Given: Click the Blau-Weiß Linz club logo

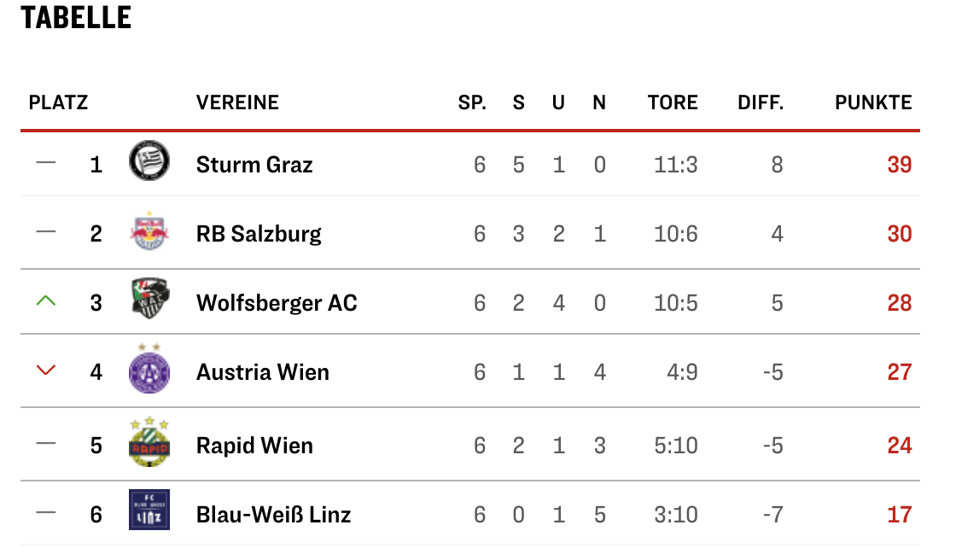Looking at the screenshot, I should pos(149,510).
